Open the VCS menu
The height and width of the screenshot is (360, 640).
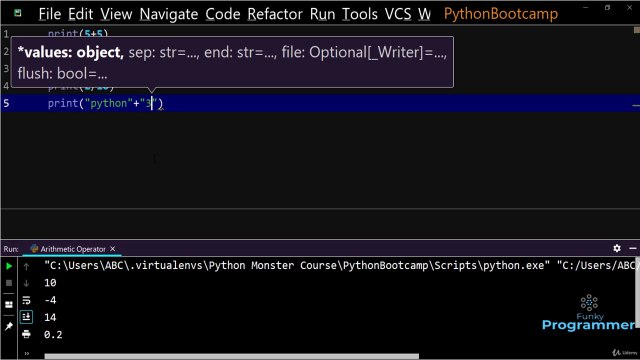(398, 14)
